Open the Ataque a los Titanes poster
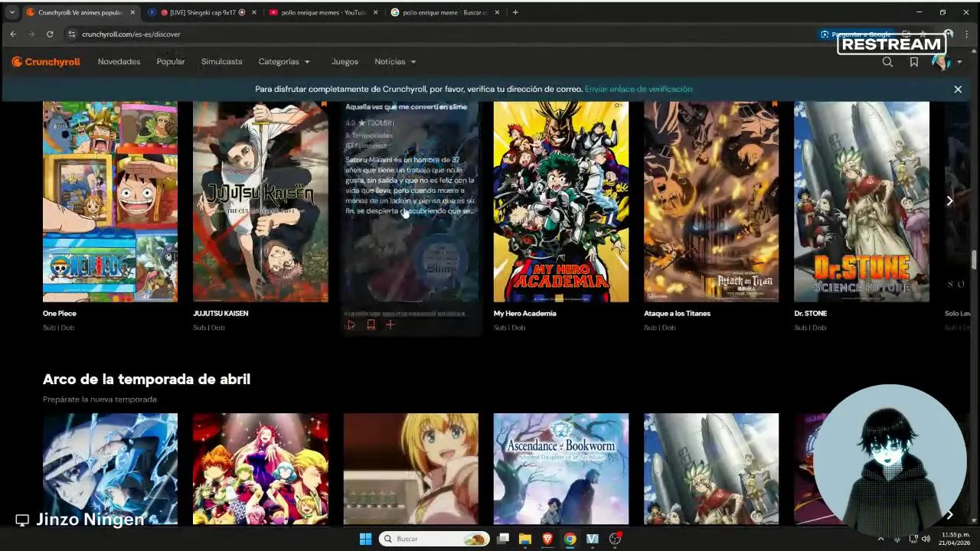980x551 pixels. click(711, 202)
